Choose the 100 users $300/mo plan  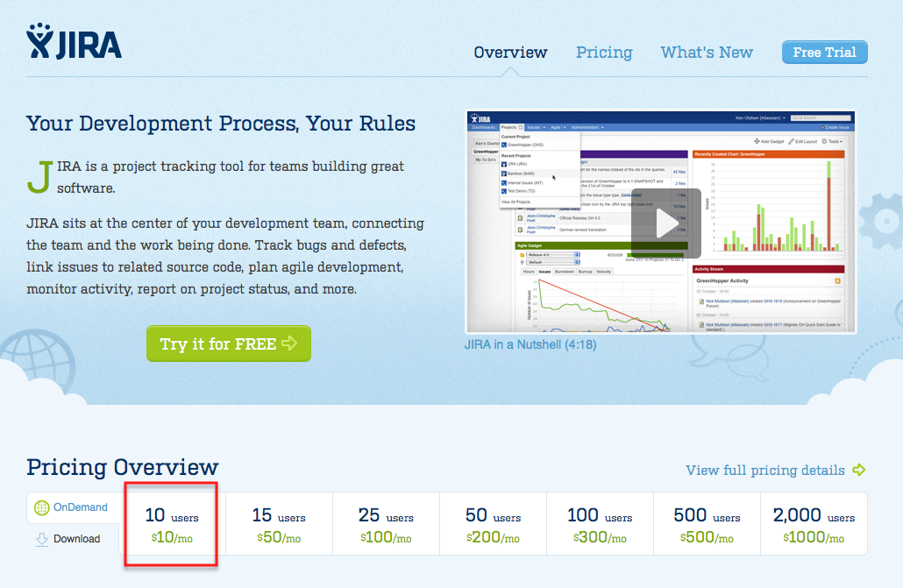pos(600,524)
